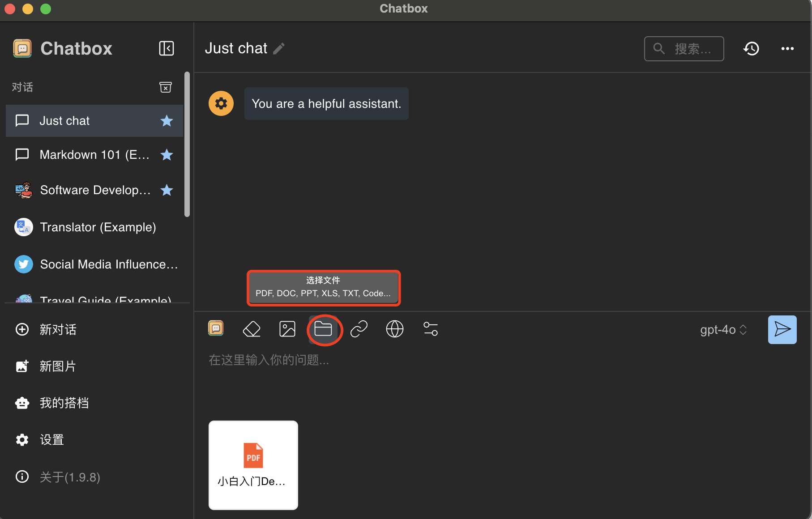The width and height of the screenshot is (812, 519).
Task: Clear the conversation with the eraser icon
Action: (x=252, y=329)
